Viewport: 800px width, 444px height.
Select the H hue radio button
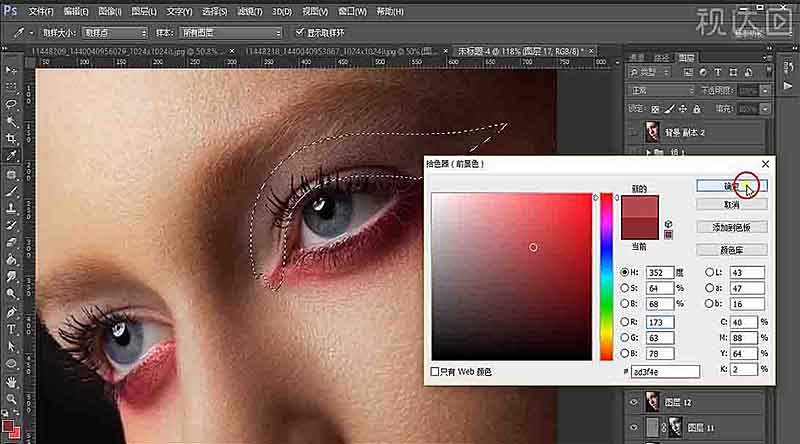point(624,273)
